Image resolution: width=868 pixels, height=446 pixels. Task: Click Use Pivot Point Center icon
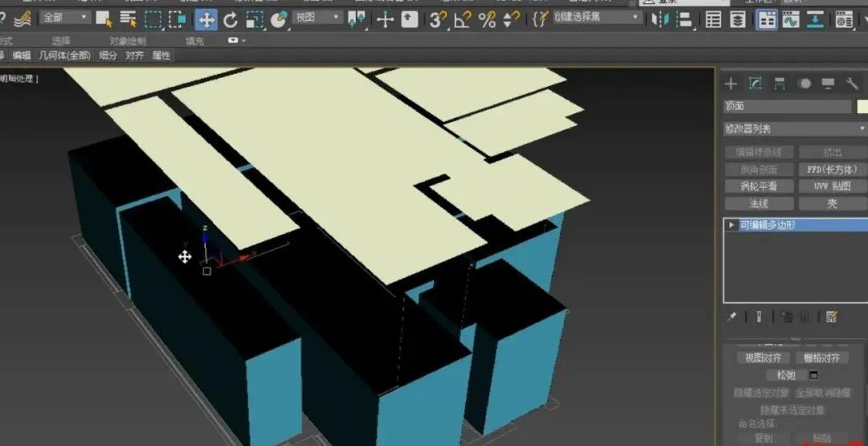356,20
